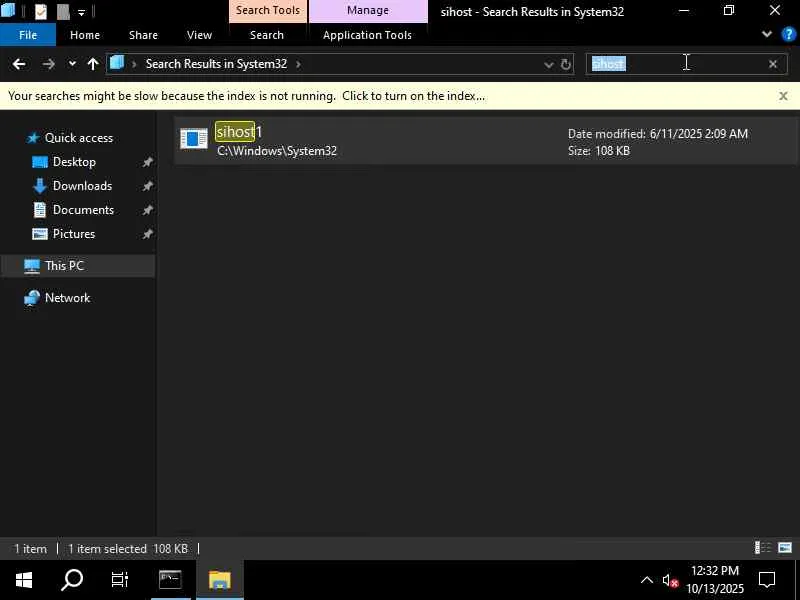Open the File menu tab
This screenshot has height=600, width=800.
pos(28,35)
